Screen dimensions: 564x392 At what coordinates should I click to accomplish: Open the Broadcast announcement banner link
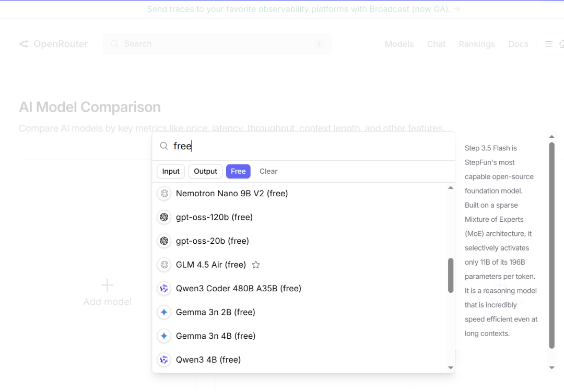pos(303,9)
